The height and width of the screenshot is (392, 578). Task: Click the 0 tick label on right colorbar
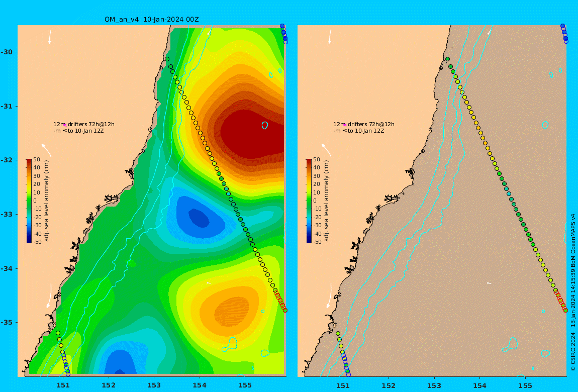coord(315,201)
